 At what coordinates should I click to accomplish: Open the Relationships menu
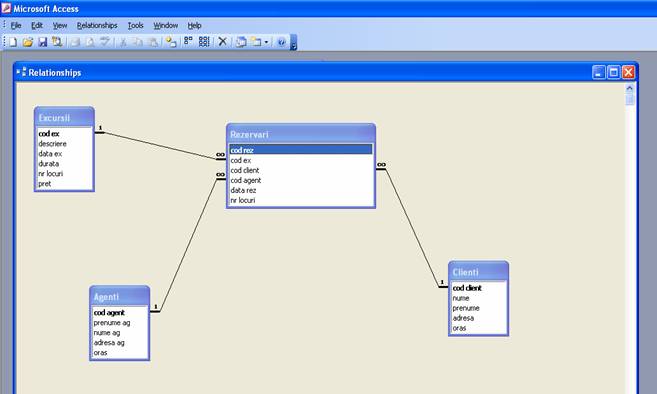(x=97, y=26)
